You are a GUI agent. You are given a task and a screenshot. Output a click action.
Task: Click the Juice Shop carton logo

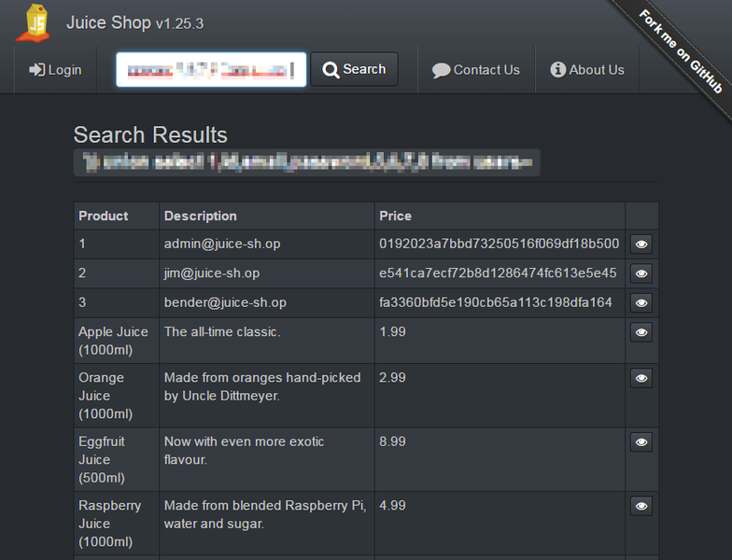tap(34, 22)
